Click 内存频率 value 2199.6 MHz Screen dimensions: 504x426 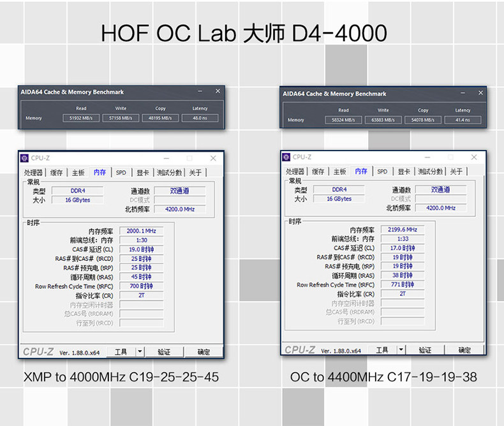click(x=403, y=230)
